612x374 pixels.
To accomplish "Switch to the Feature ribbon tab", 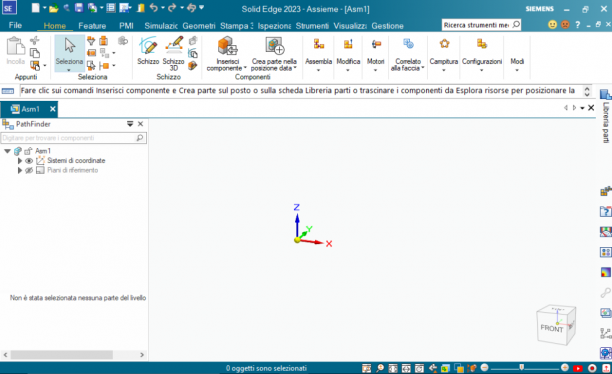I will [92, 26].
